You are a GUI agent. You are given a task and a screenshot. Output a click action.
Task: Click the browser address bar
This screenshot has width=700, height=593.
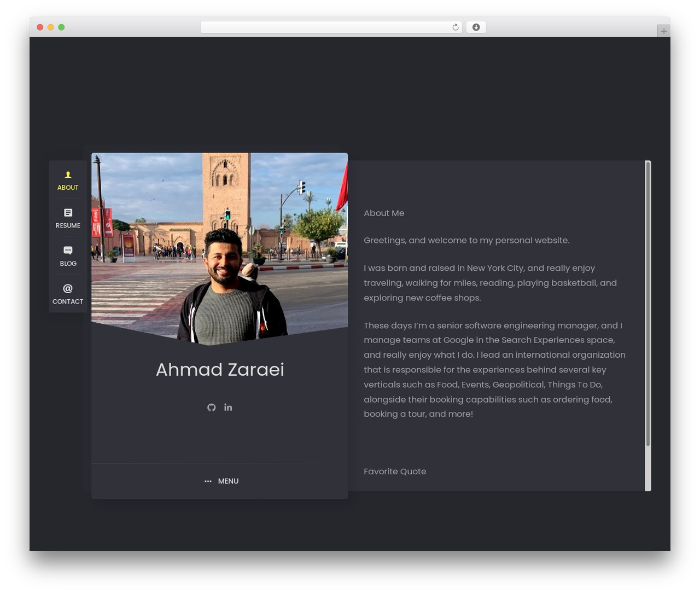click(331, 27)
